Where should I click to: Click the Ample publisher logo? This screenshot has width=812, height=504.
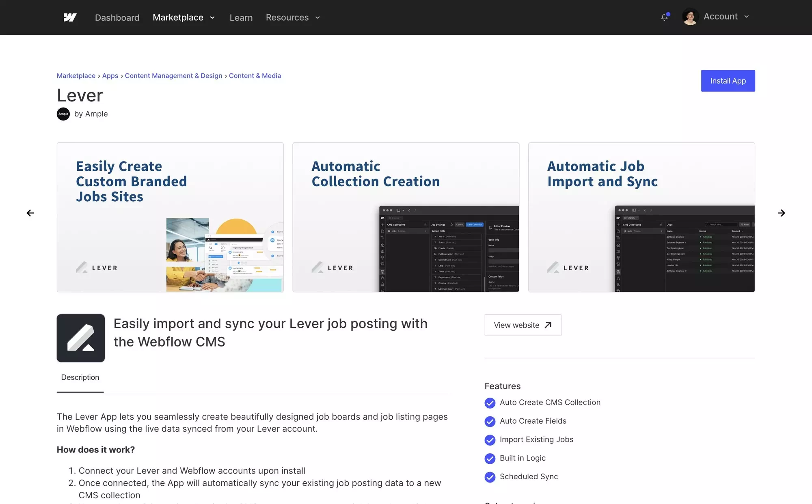[63, 114]
